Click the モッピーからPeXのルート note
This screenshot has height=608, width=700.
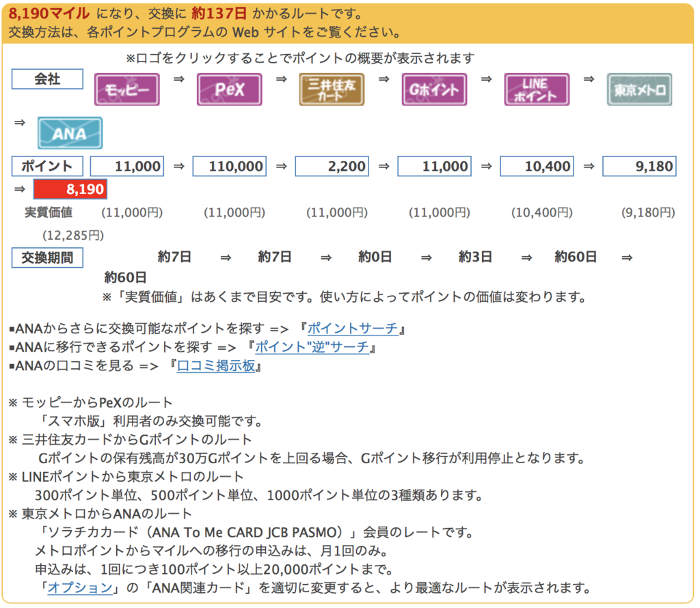(x=91, y=402)
